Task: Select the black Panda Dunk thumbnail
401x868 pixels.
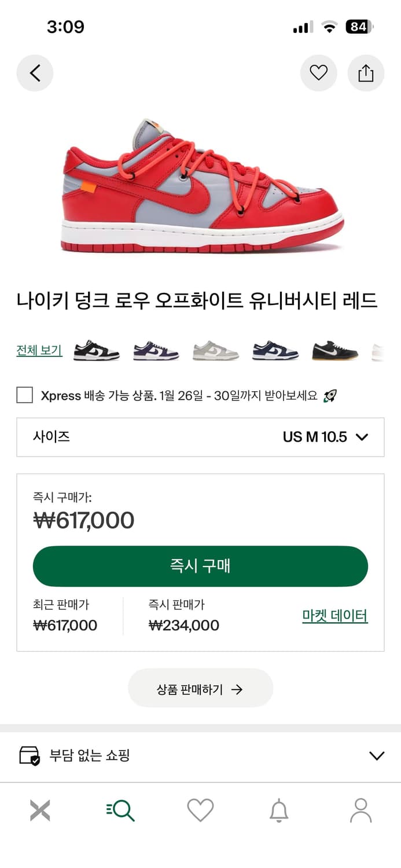Action: click(96, 350)
